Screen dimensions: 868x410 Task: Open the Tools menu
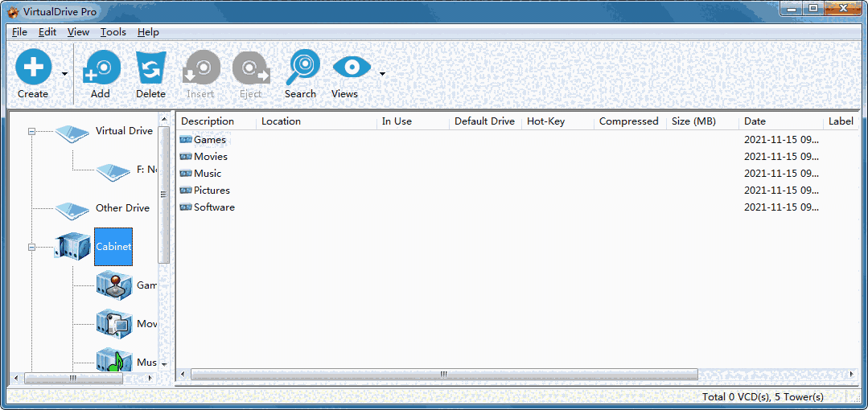point(113,32)
